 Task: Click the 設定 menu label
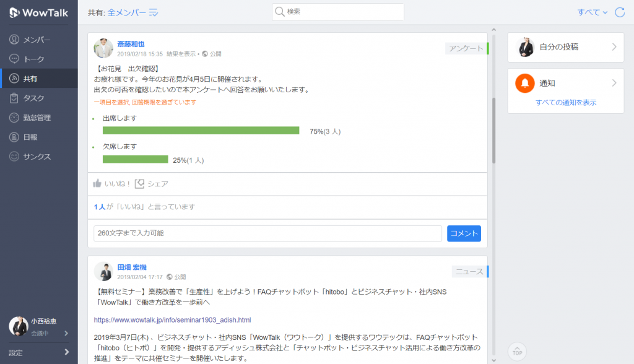point(15,353)
